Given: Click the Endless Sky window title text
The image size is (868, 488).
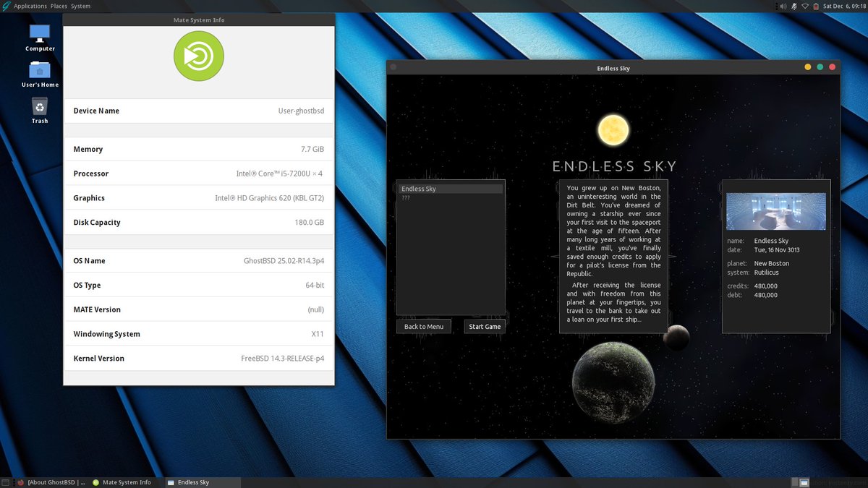Looking at the screenshot, I should 613,68.
